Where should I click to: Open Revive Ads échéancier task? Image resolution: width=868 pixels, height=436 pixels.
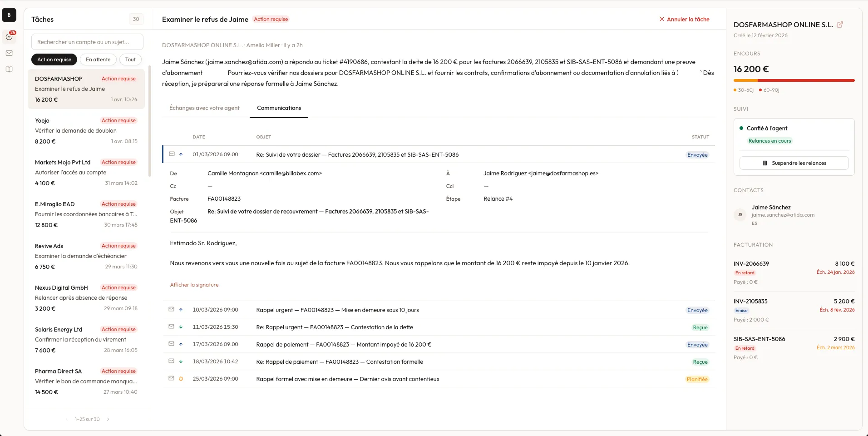pyautogui.click(x=86, y=256)
